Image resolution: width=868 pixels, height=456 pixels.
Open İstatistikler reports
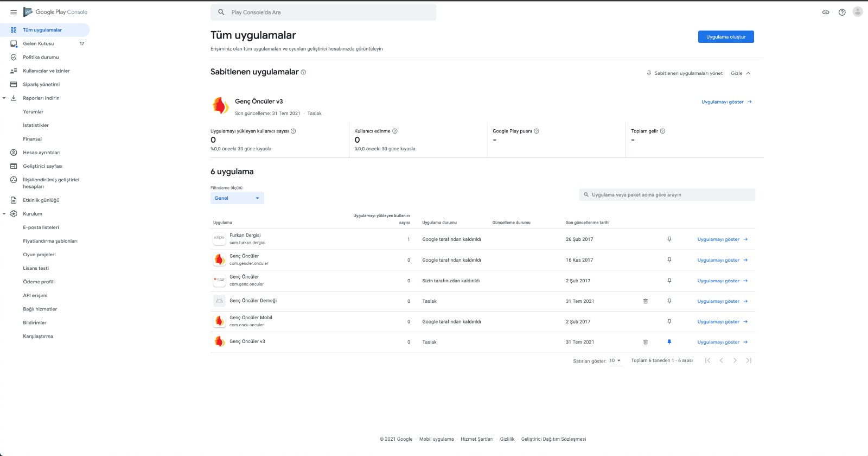point(36,125)
